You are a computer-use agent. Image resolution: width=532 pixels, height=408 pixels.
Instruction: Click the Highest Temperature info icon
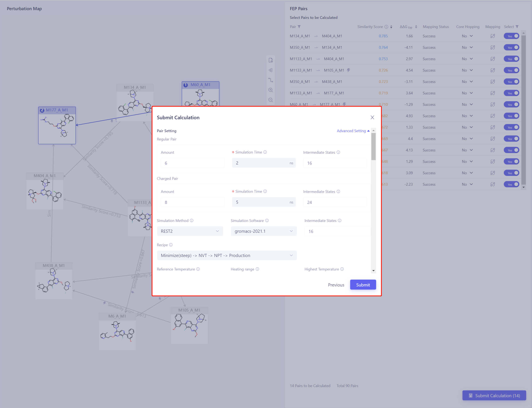pyautogui.click(x=342, y=269)
